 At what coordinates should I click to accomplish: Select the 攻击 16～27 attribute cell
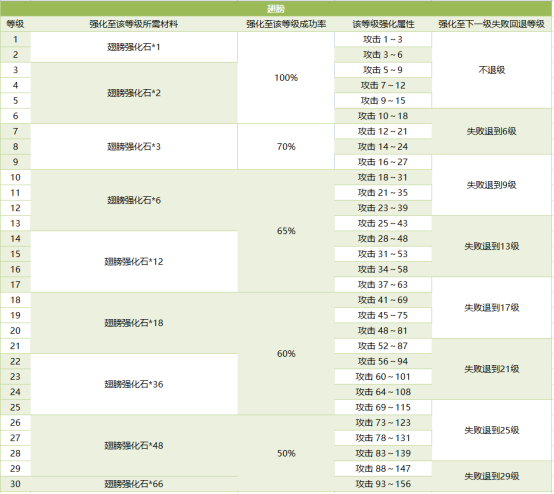pyautogui.click(x=383, y=162)
